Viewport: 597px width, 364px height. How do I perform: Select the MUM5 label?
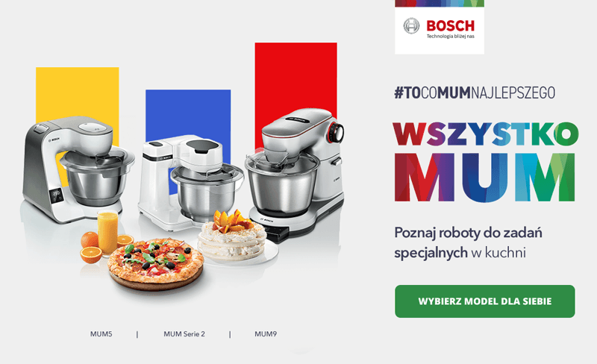(x=101, y=334)
